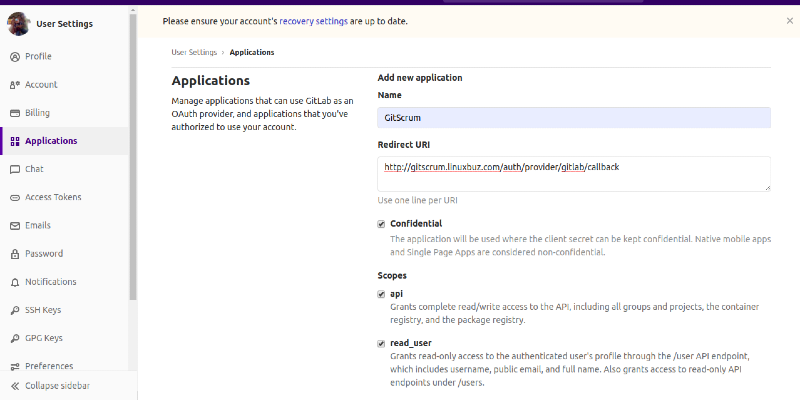Viewport: 800px width, 400px height.
Task: Disable the read_user scope checkbox
Action: click(x=381, y=343)
